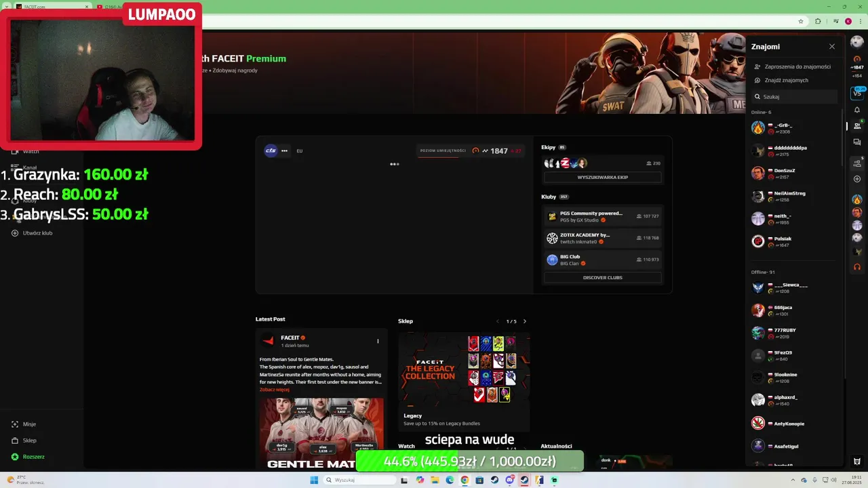868x488 pixels.
Task: Open notifications bell icon
Action: pyautogui.click(x=857, y=110)
